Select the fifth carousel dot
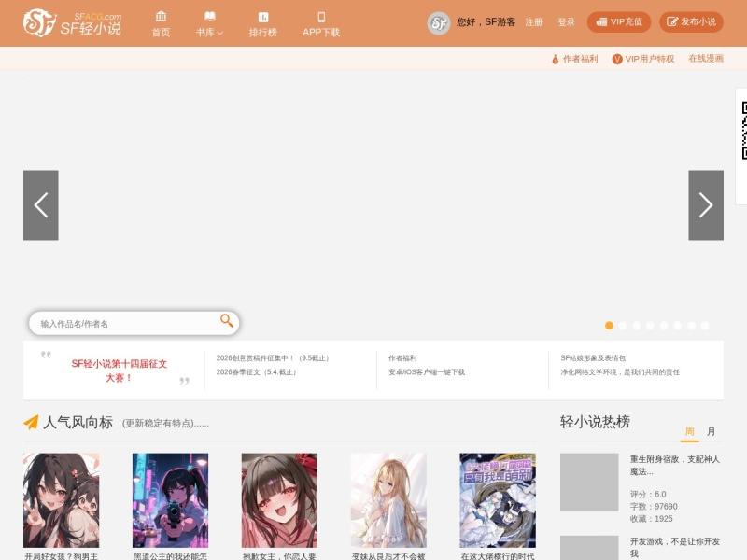 664,325
